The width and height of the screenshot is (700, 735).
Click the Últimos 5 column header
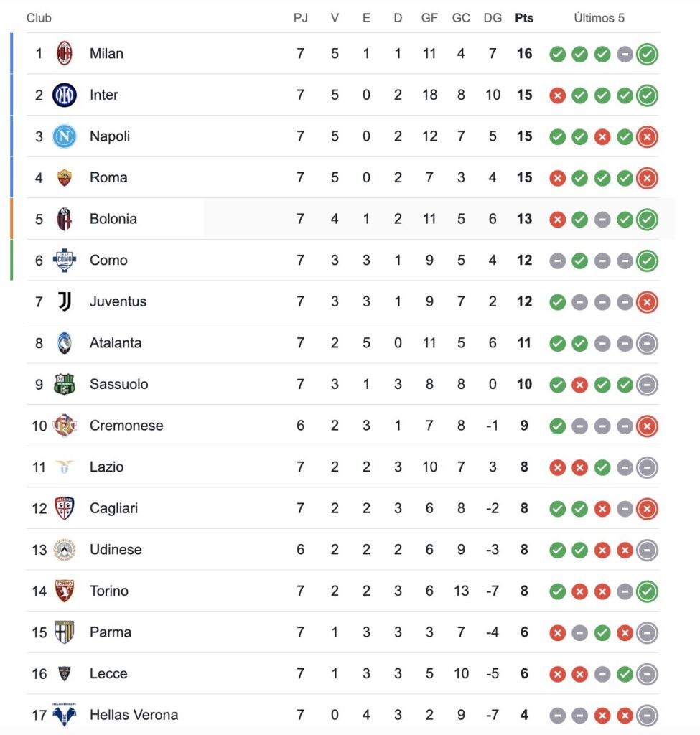599,18
